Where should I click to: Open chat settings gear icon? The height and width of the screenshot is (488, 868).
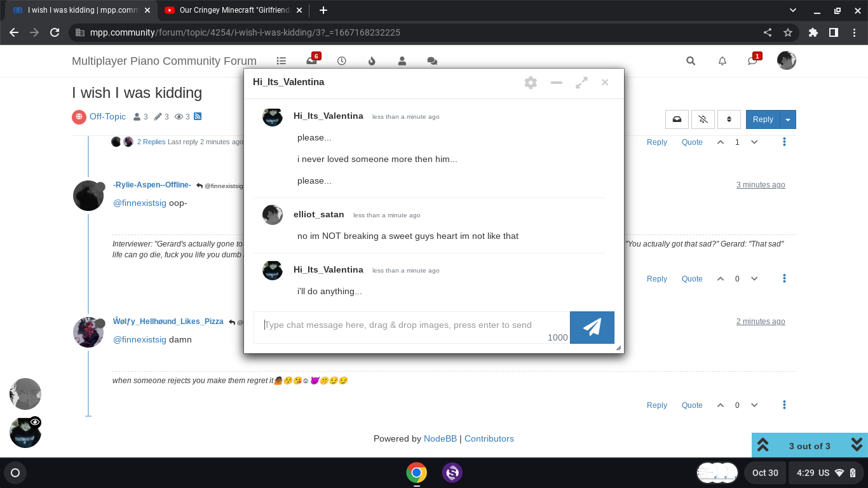coord(531,83)
